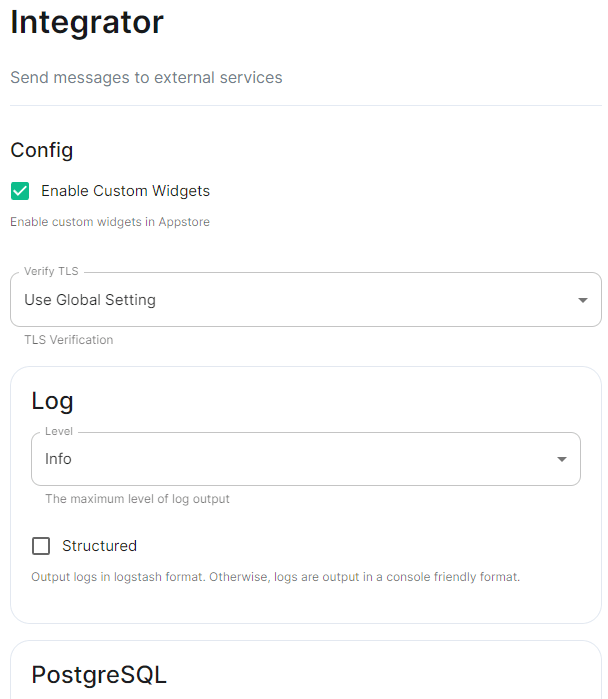Click the logstash format description text
The height and width of the screenshot is (699, 608).
[x=275, y=577]
